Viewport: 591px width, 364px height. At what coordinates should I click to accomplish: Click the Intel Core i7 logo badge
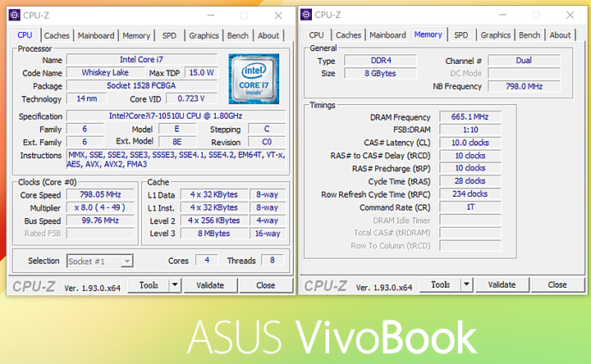pos(254,79)
